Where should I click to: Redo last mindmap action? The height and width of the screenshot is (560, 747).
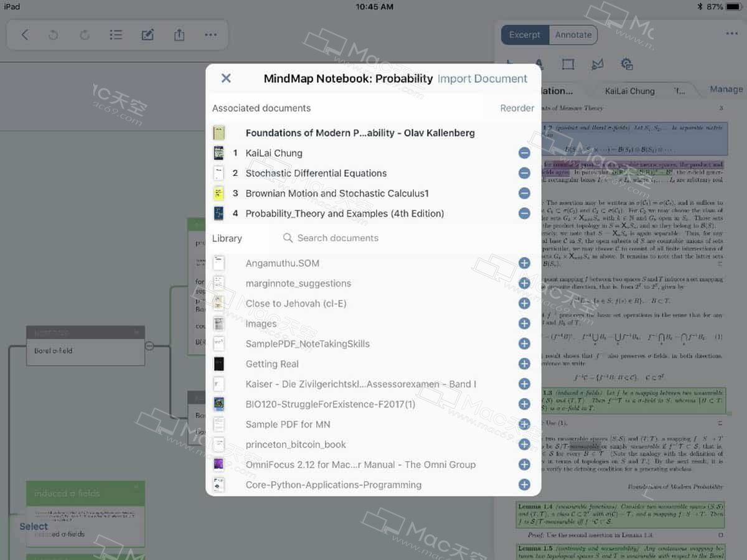(x=85, y=35)
